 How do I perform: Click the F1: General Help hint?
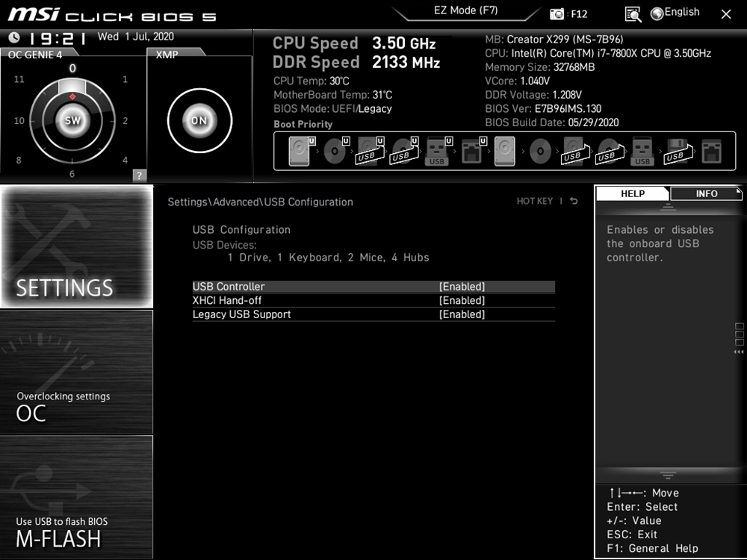(652, 548)
